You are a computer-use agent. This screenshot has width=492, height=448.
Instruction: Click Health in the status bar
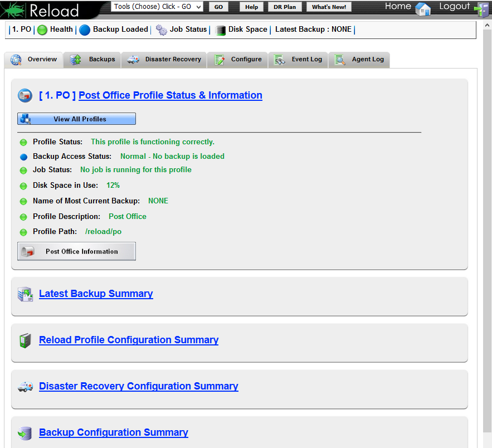point(61,29)
